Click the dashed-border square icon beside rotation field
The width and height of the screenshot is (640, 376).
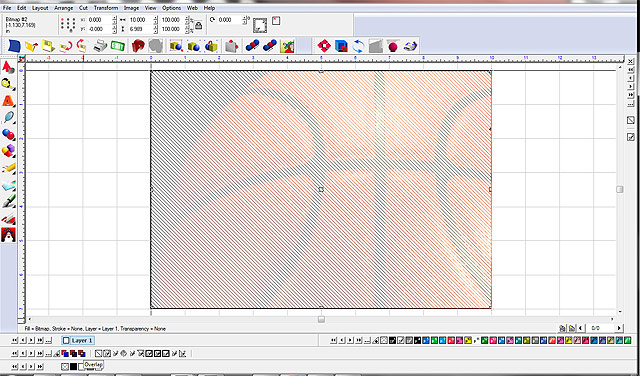pyautogui.click(x=260, y=25)
